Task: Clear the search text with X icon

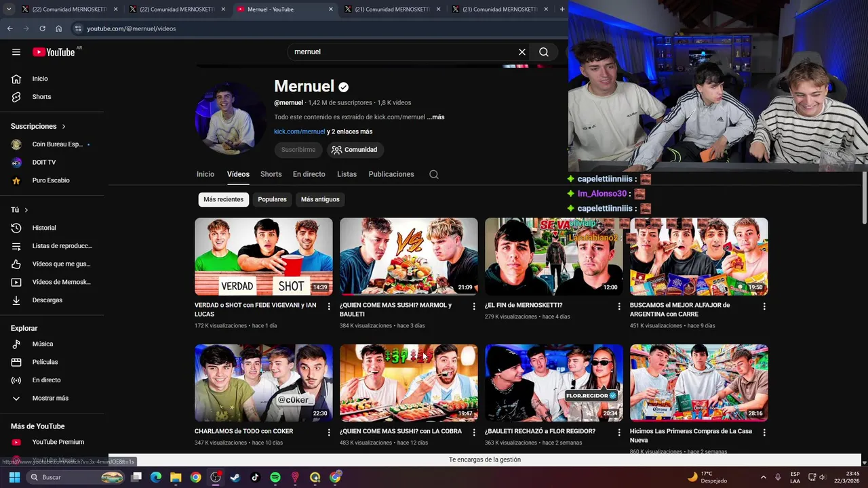Action: [x=522, y=52]
